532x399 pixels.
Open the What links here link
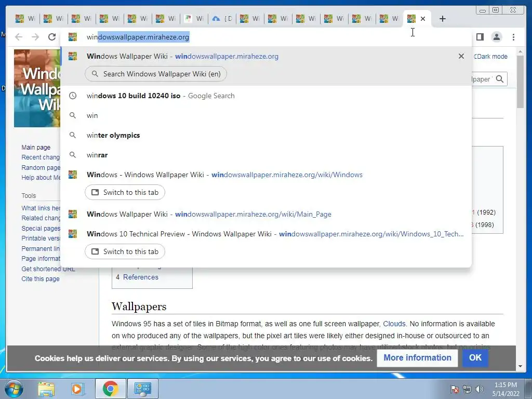tap(41, 208)
